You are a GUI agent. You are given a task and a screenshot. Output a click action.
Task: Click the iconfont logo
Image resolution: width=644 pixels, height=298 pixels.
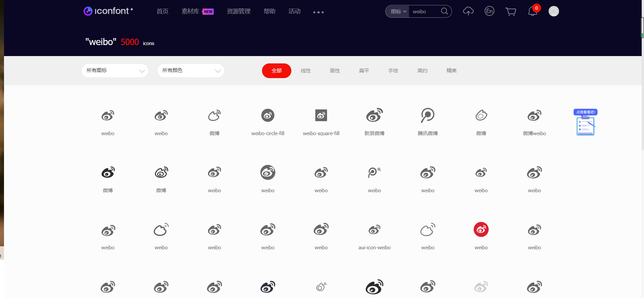(x=108, y=11)
